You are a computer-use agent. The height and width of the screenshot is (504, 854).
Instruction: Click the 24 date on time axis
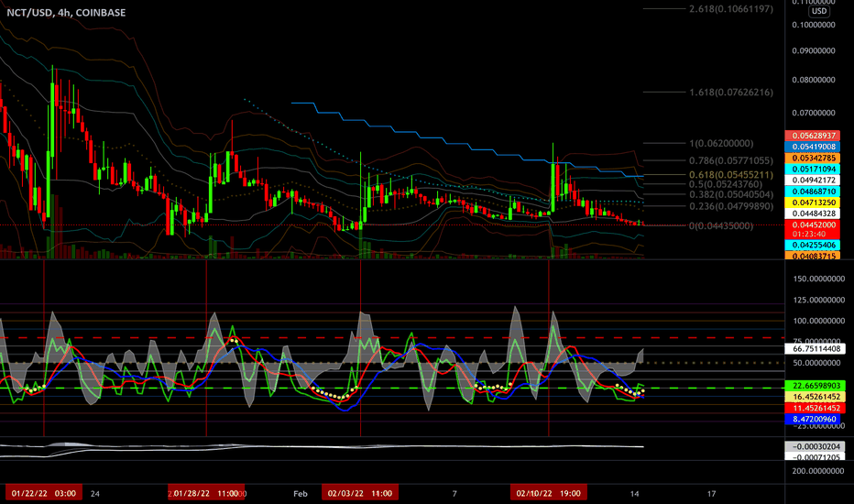[x=95, y=494]
